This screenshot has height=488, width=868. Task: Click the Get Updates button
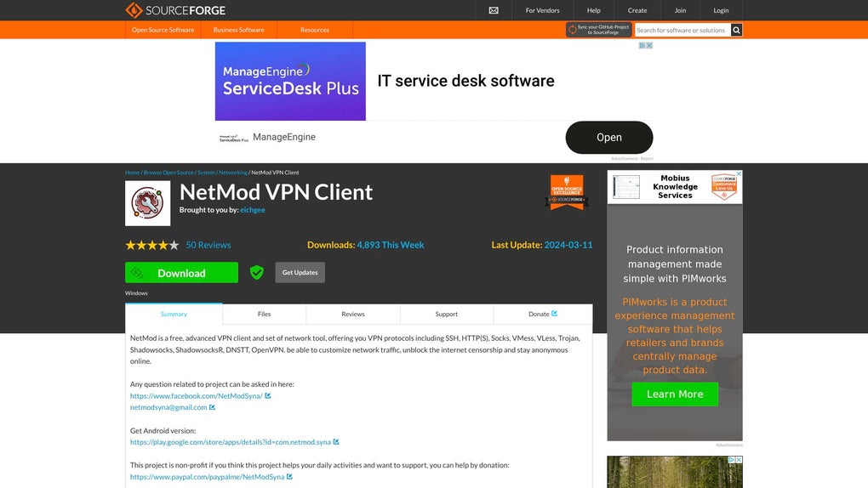[300, 272]
